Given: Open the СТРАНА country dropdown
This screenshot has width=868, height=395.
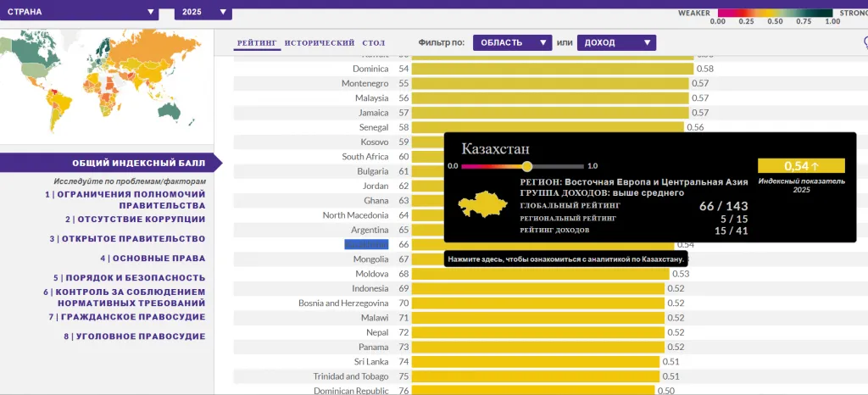Looking at the screenshot, I should (x=81, y=12).
